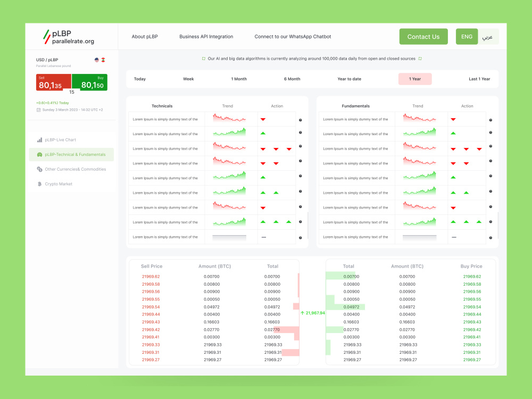Click the spread value 15
The image size is (532, 399).
pos(72,92)
